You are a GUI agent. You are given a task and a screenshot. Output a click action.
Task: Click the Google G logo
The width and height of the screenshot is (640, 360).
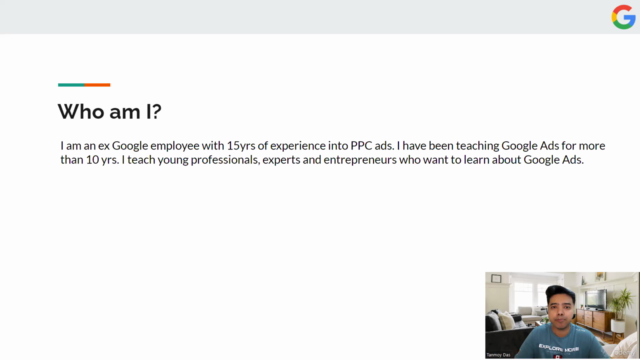tap(623, 17)
